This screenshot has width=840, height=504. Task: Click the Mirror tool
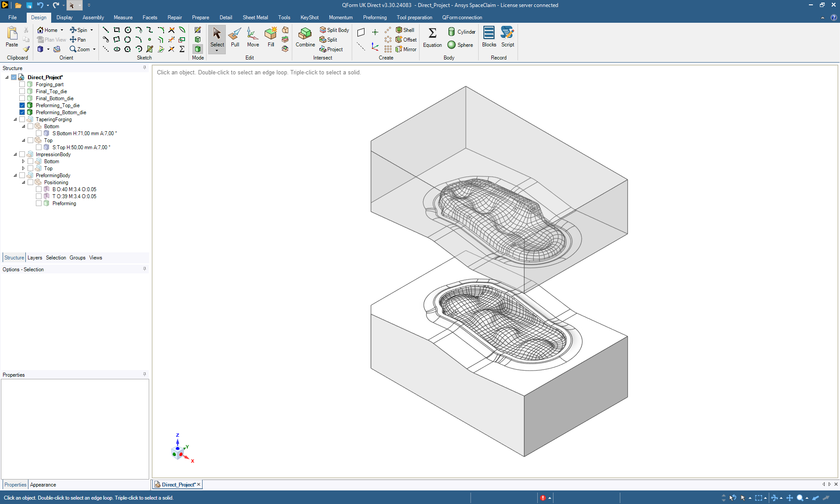406,49
